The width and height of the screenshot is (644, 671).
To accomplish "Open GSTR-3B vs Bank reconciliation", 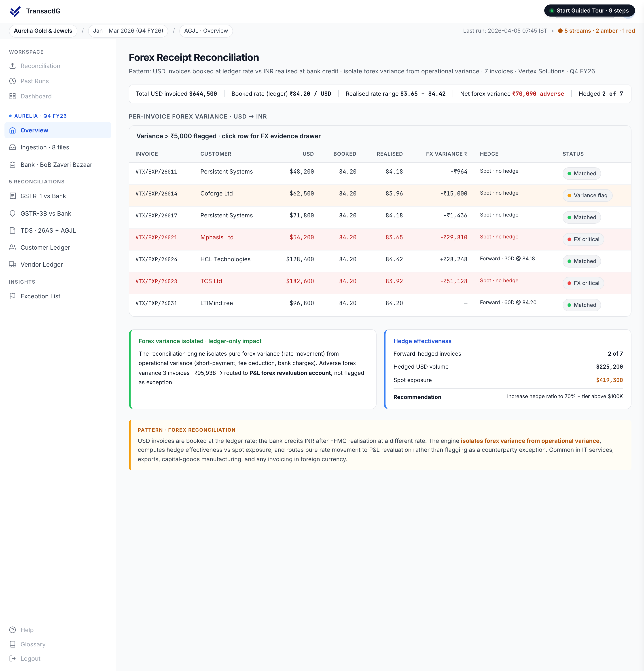I will pos(58,213).
